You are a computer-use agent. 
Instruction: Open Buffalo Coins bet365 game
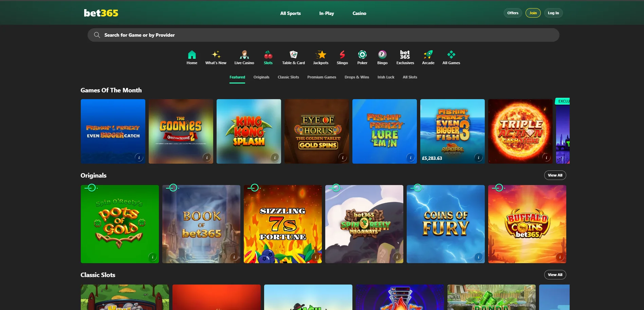coord(527,224)
